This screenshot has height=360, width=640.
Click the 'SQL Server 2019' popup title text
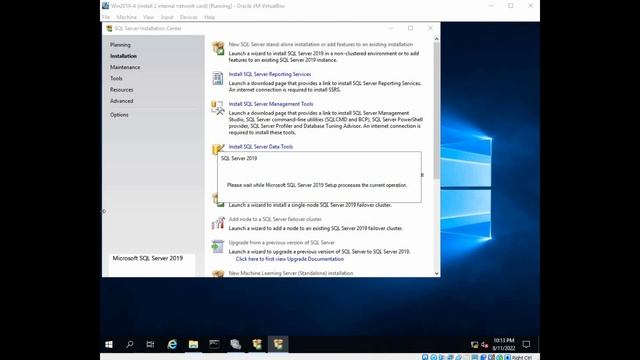coord(239,158)
